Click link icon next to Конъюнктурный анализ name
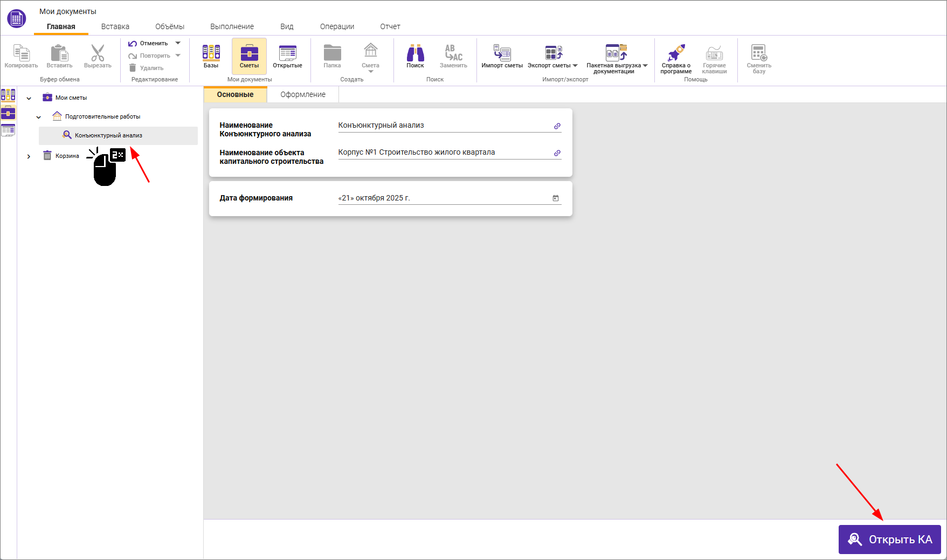This screenshot has width=947, height=560. [x=557, y=126]
